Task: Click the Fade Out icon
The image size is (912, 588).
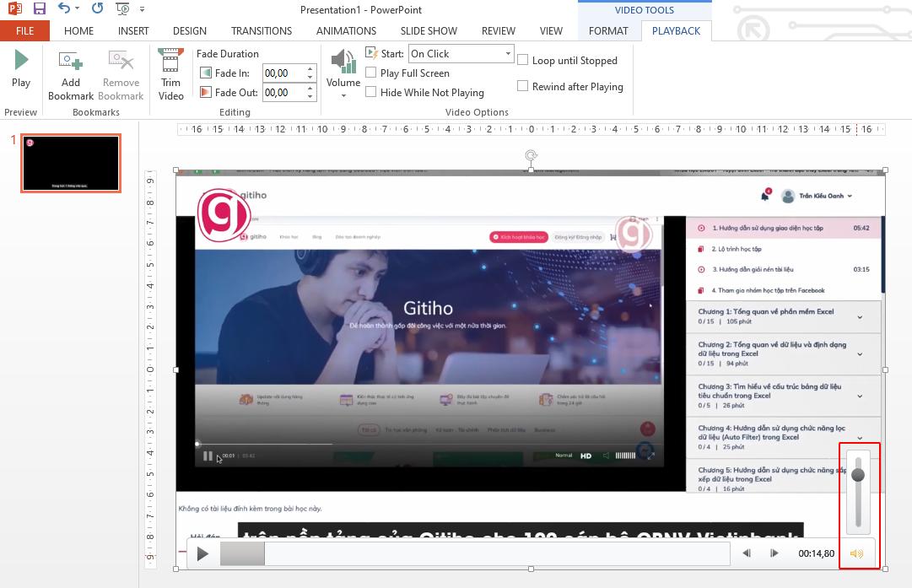Action: 206,92
